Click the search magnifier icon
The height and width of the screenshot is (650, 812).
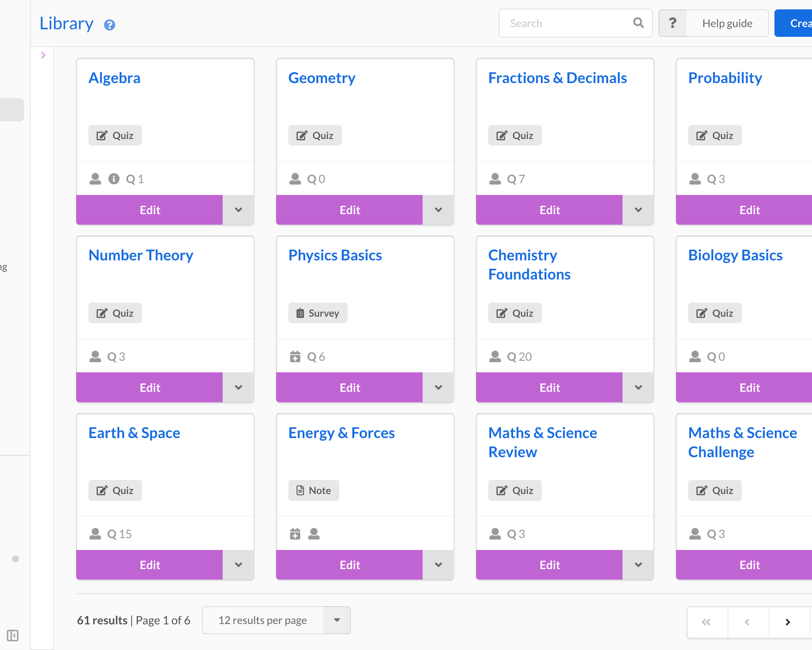pos(638,23)
